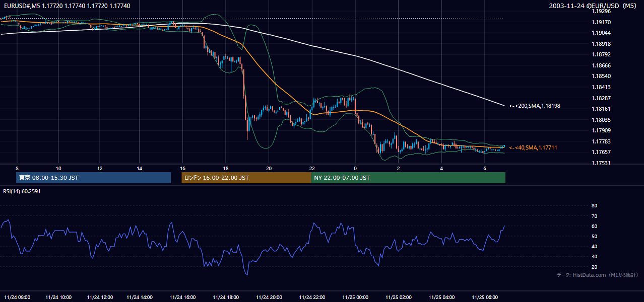Click the 11/24 16:00 time label
This screenshot has height=302, width=644.
(x=182, y=297)
